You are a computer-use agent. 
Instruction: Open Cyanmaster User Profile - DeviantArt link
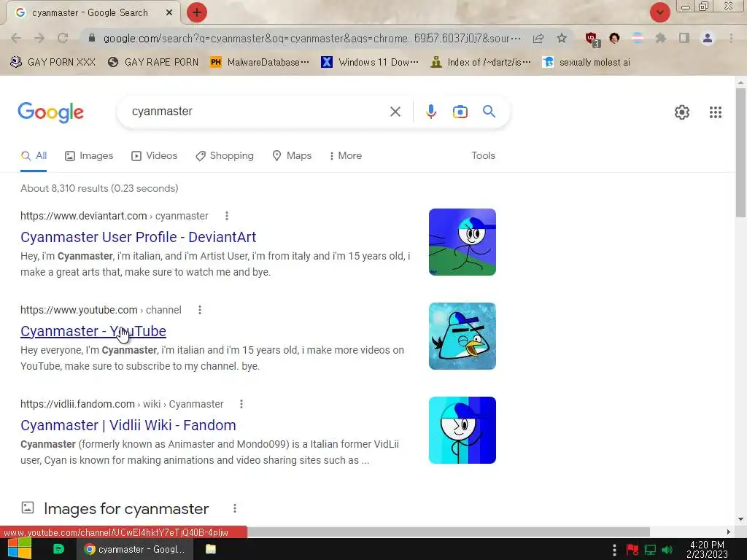(x=138, y=237)
